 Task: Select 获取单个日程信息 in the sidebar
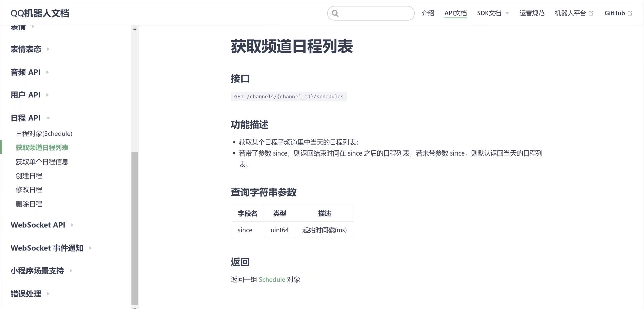[42, 162]
